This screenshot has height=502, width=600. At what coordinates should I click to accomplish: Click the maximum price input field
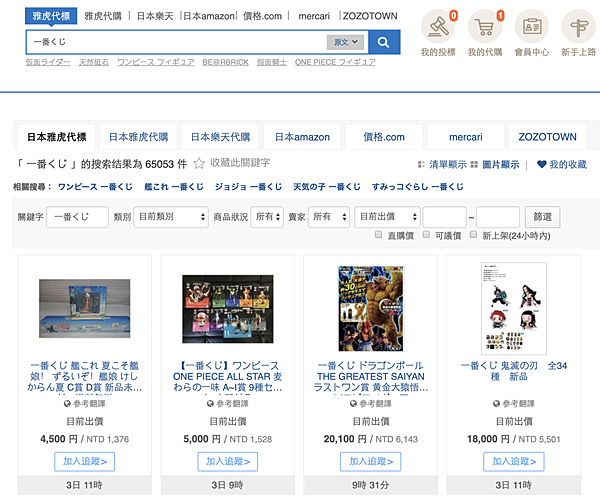pos(498,217)
